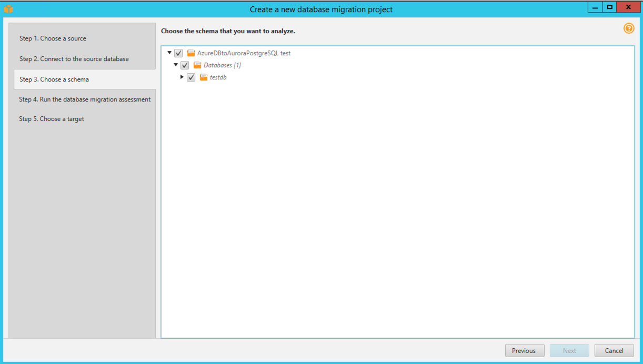Expand the testdb node

(182, 77)
